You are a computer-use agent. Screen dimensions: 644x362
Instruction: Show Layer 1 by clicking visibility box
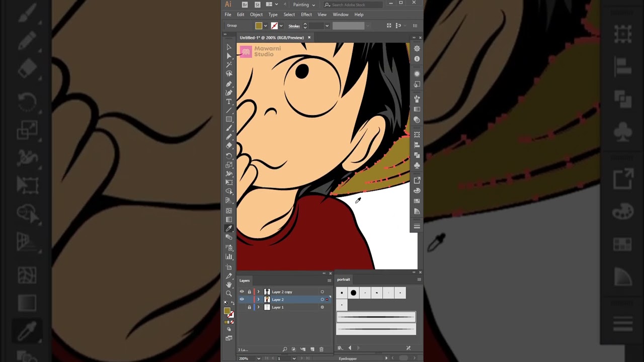pyautogui.click(x=242, y=307)
